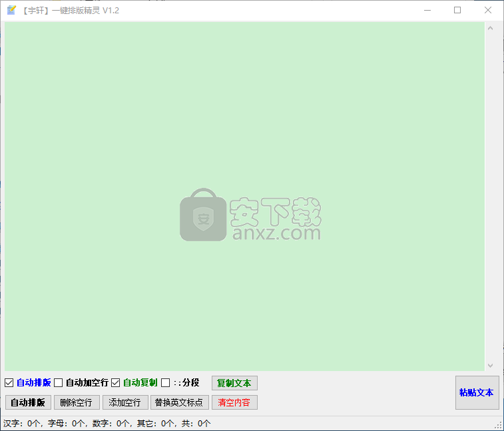Viewport: 504px width, 431px height.
Task: Click the large 粘贴文本 button
Action: click(x=477, y=393)
